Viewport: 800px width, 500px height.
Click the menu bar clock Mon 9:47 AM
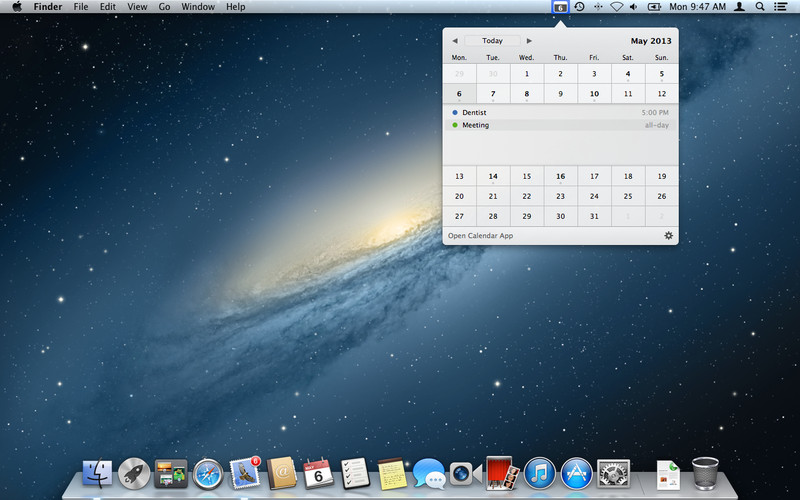(697, 7)
